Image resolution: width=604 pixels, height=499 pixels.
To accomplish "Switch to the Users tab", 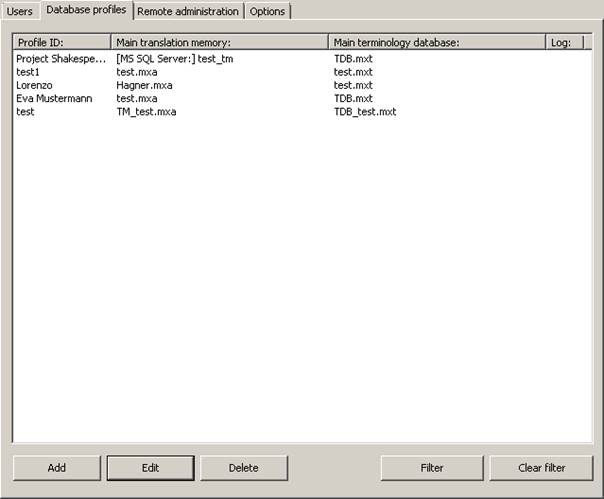I will click(x=20, y=12).
